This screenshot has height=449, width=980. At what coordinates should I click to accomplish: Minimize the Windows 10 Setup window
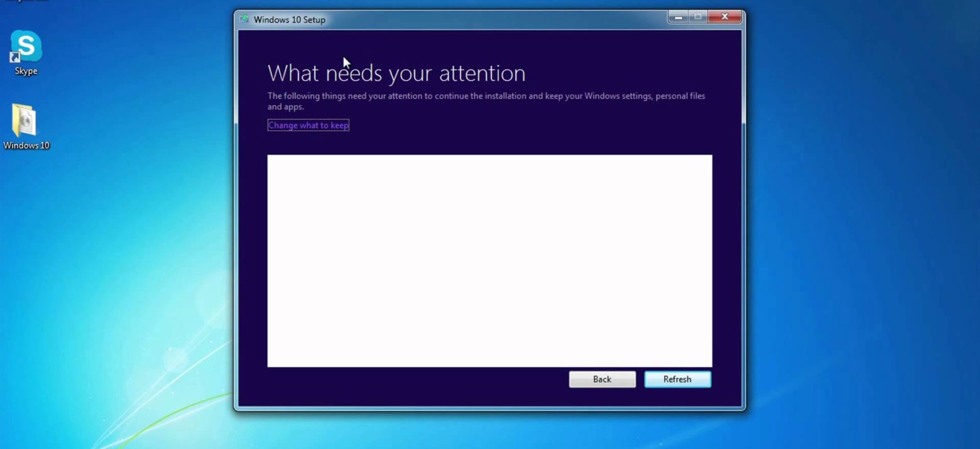point(678,17)
